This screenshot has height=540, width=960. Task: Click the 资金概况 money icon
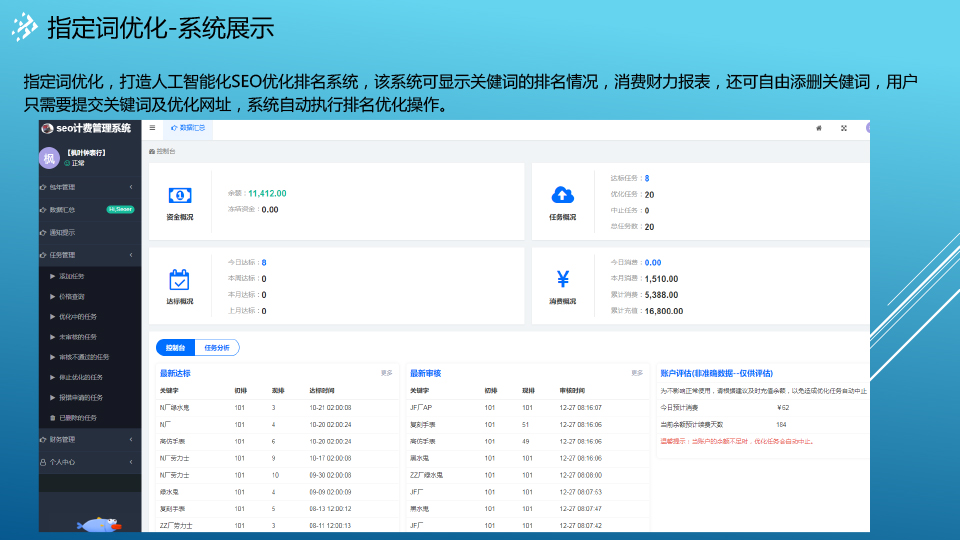coord(180,195)
